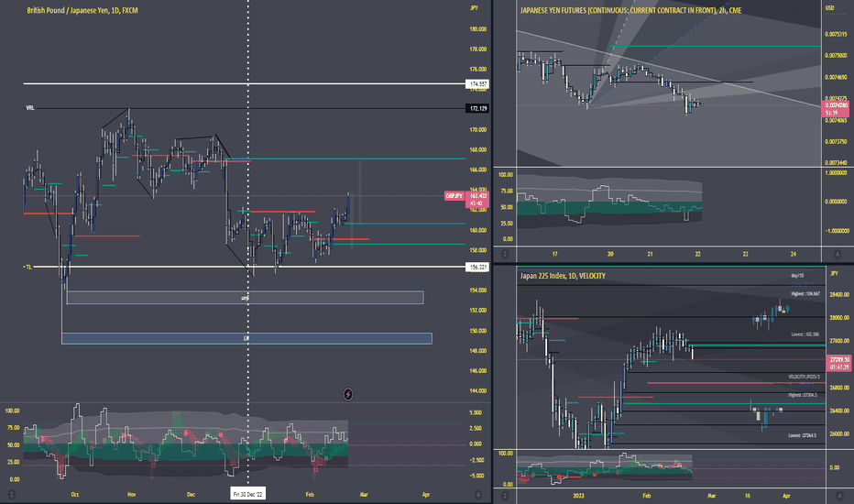
Task: Click 'Highest :104.667' label on Japan 225 chart
Action: click(805, 293)
